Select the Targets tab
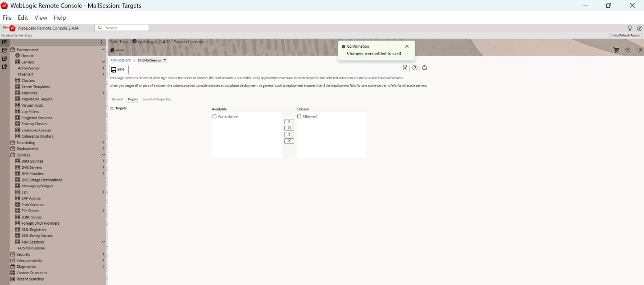This screenshot has width=644, height=285. [x=132, y=99]
